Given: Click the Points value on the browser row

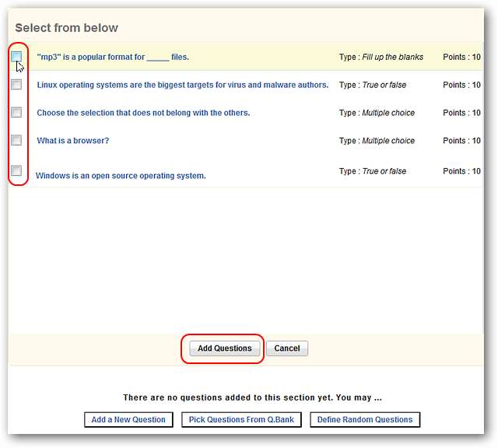Looking at the screenshot, I should [x=461, y=141].
